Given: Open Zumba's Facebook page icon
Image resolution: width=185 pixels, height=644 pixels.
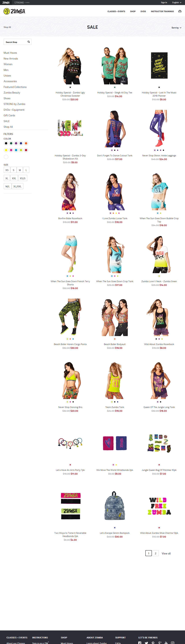Looking at the screenshot, I should [x=140, y=643].
